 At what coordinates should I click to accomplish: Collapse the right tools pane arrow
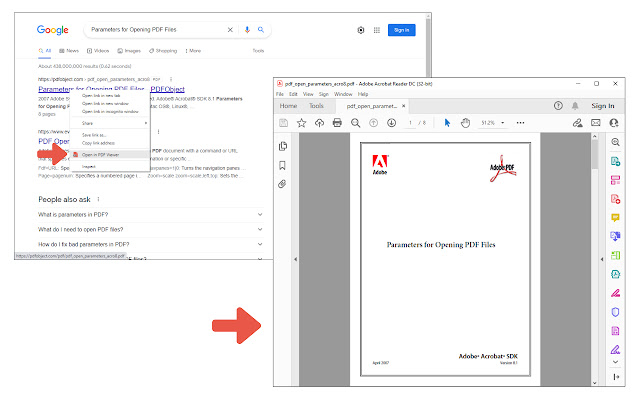tap(602, 259)
